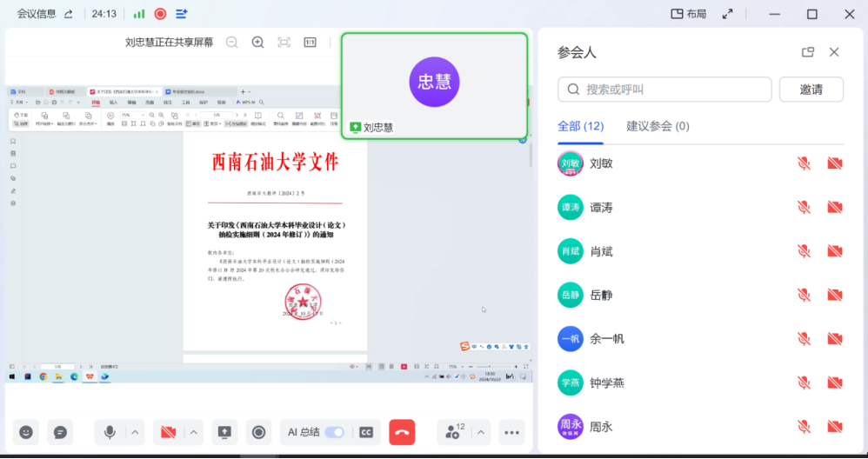Viewport: 868px width, 459px height.
Task: Toggle 谭涛's muted microphone
Action: 804,208
